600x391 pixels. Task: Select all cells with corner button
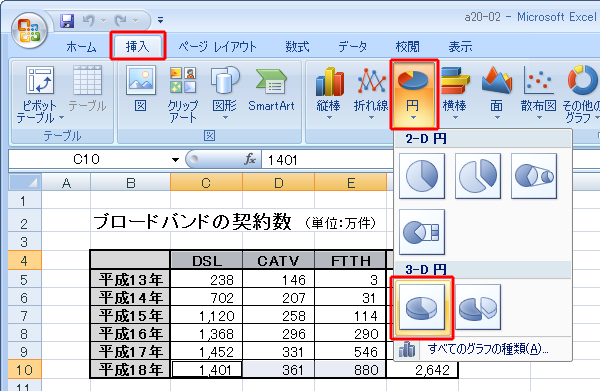pyautogui.click(x=25, y=182)
